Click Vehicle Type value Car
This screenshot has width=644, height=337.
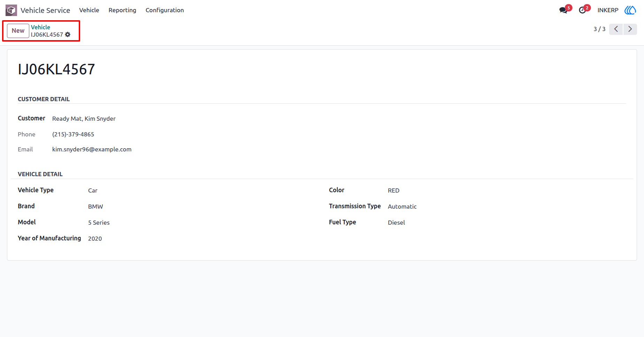93,190
